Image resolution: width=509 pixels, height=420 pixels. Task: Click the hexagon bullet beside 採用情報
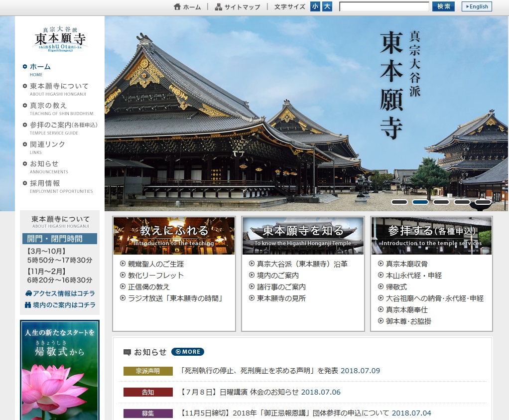25,183
